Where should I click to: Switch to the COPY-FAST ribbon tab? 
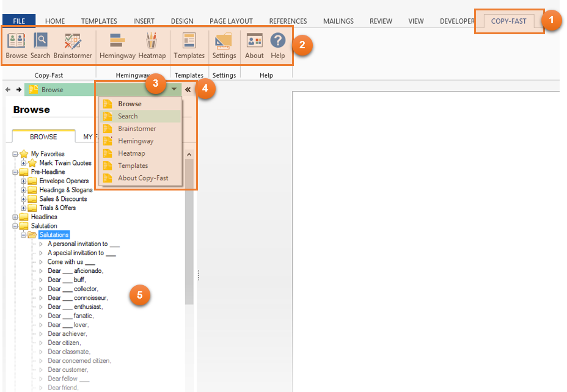coord(509,21)
